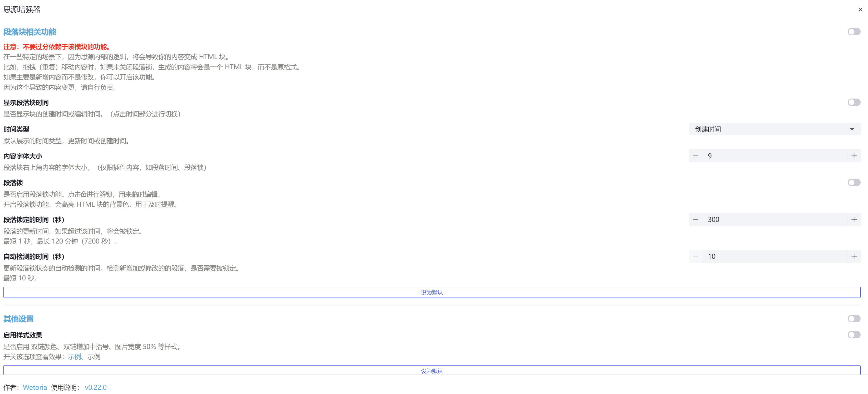Screen dimensions: 868x394
Task: Close the 思源增强器 settings dialog
Action: (860, 9)
